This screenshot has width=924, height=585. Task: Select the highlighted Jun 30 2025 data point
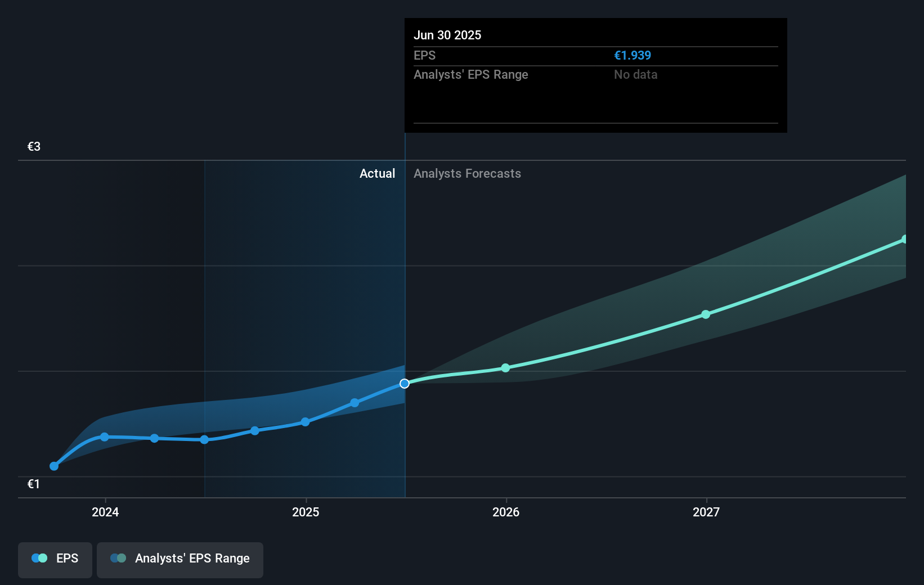coord(404,384)
